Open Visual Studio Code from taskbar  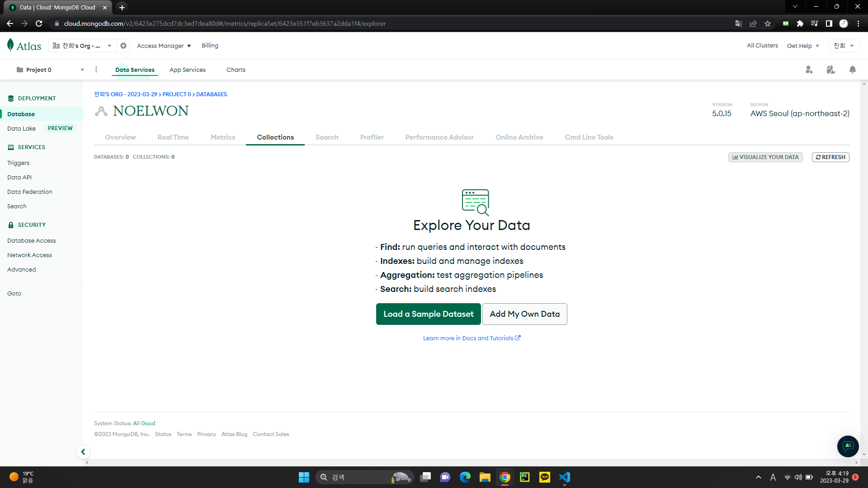(x=565, y=477)
